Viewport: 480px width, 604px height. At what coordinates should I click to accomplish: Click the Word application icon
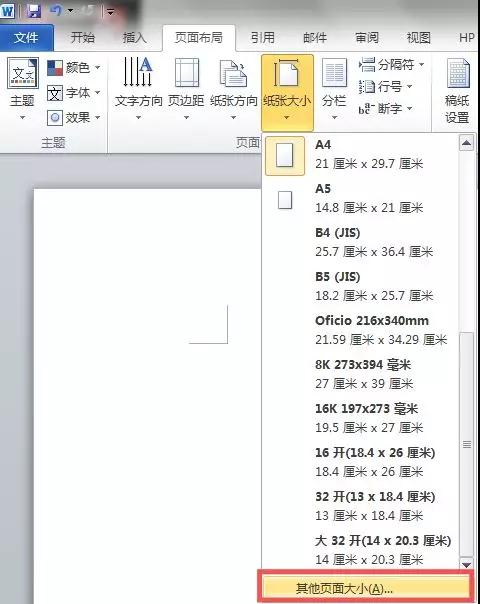pyautogui.click(x=7, y=10)
